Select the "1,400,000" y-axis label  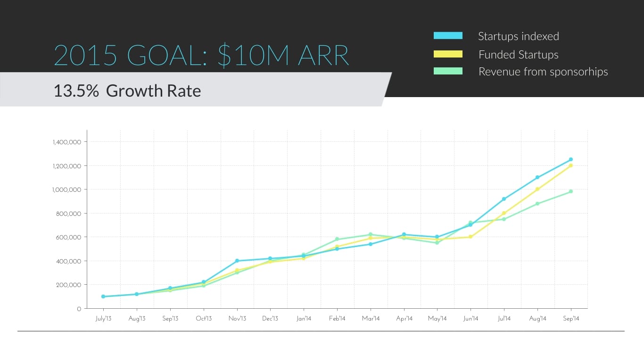coord(68,142)
